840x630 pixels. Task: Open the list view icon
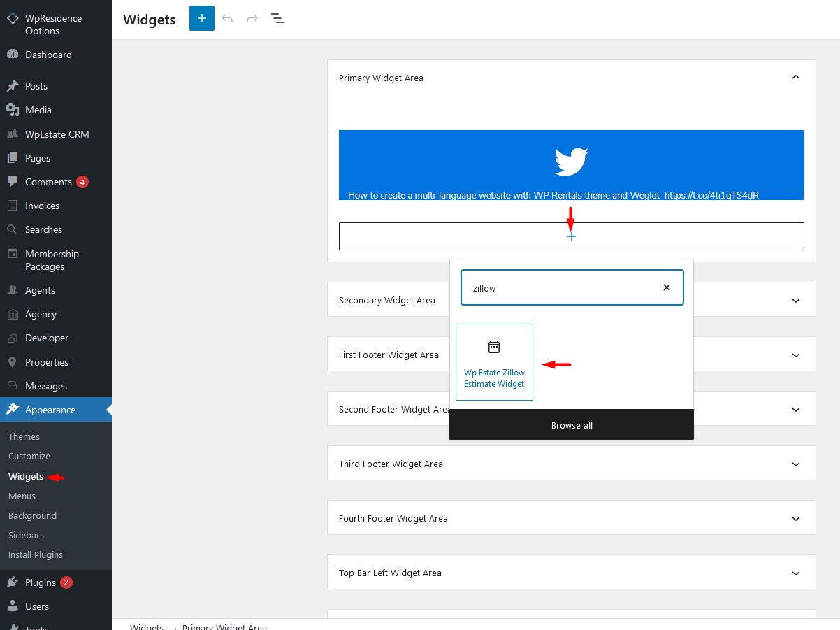(x=277, y=18)
